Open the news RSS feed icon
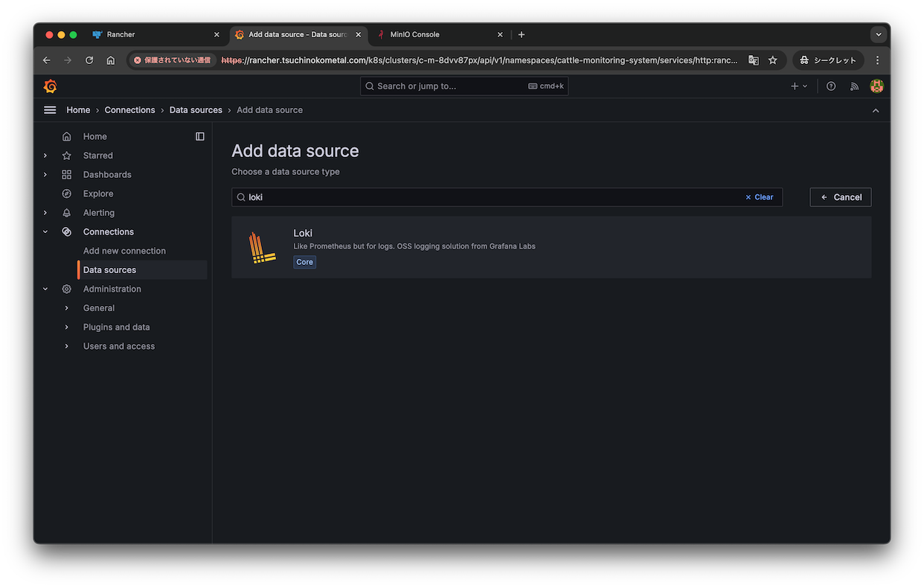 click(x=854, y=86)
